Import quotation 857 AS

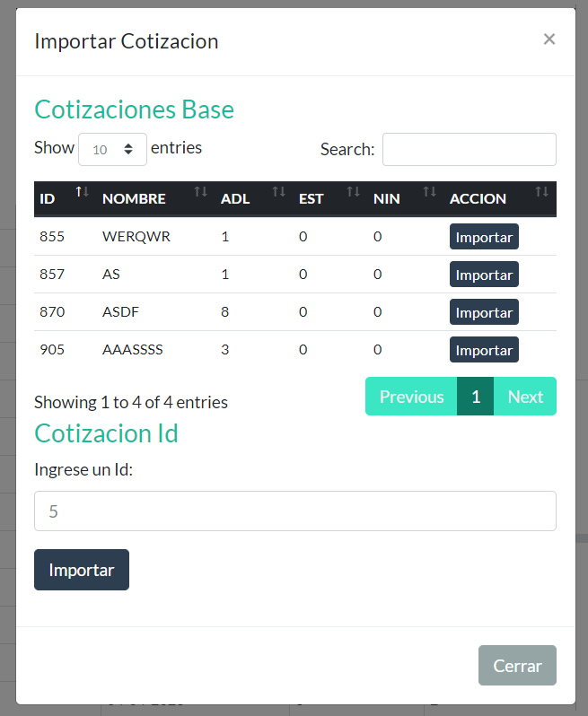coord(484,275)
